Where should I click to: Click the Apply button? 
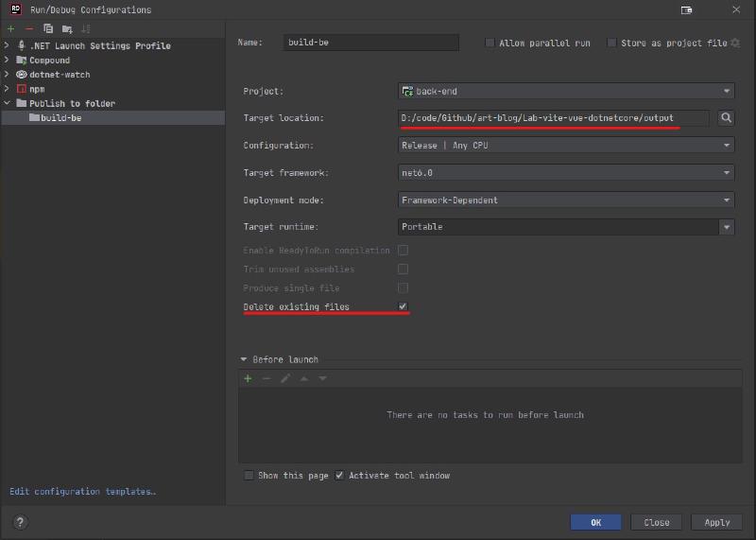[x=716, y=522]
